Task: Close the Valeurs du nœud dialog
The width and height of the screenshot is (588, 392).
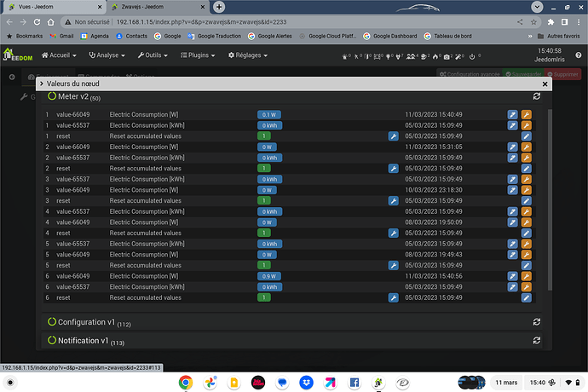Action: 545,84
